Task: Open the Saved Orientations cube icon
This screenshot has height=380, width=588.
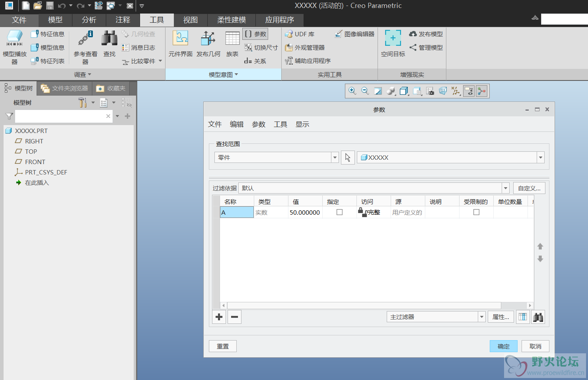Action: (417, 91)
